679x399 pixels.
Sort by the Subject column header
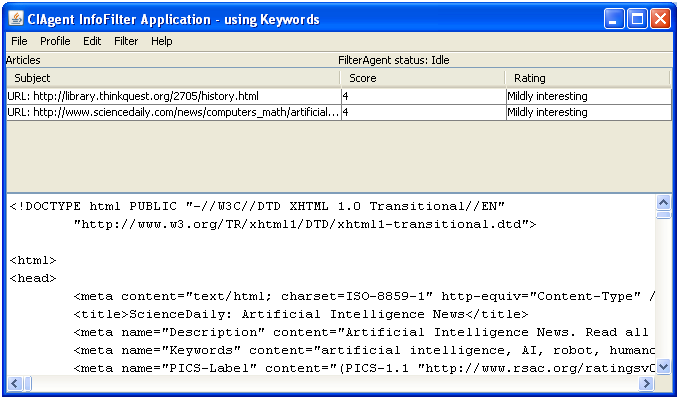[173, 78]
